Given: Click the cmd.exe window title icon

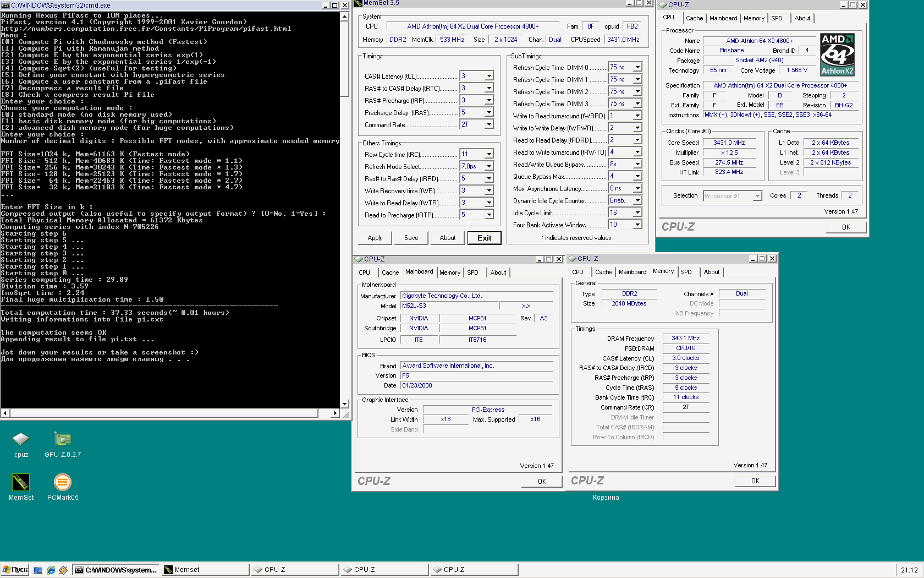Looking at the screenshot, I should click(x=5, y=5).
